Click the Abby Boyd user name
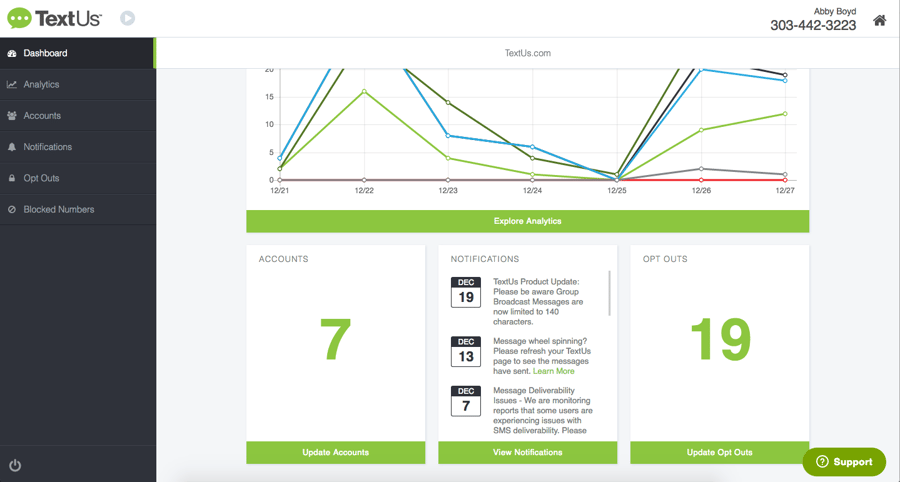 click(835, 11)
